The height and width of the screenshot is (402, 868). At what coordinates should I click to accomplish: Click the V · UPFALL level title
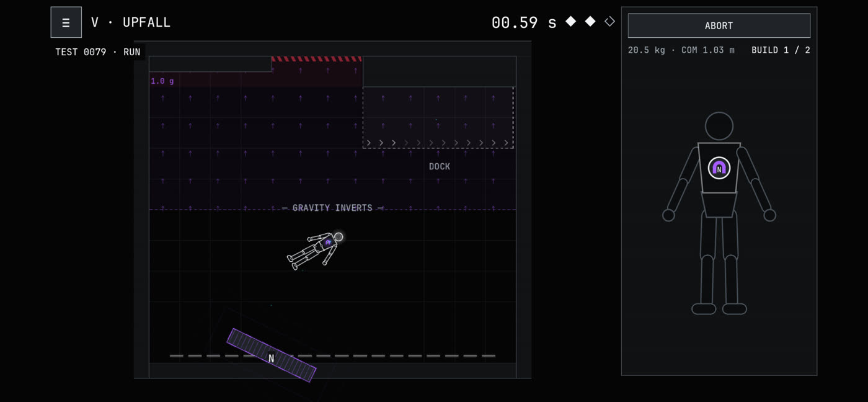click(x=131, y=22)
